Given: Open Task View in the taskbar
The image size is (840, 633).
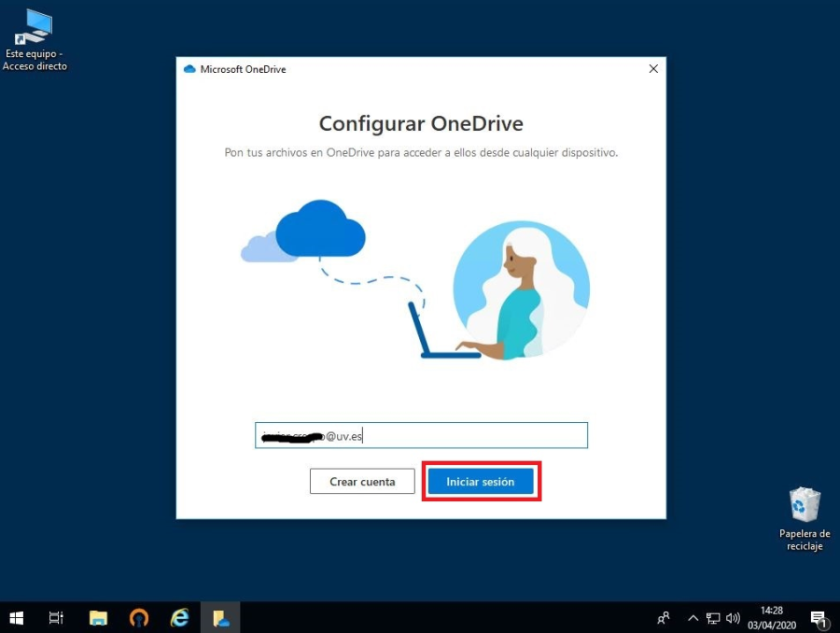Looking at the screenshot, I should 56,618.
